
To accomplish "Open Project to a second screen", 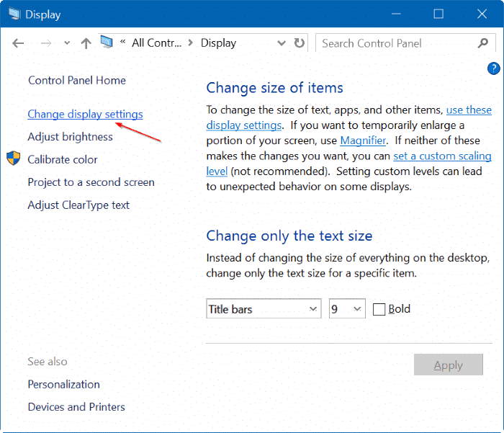I will [x=91, y=182].
